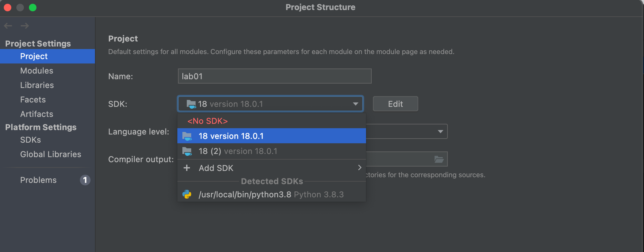Click the JDK folder icon for 18 (2)
The image size is (644, 252).
point(187,151)
